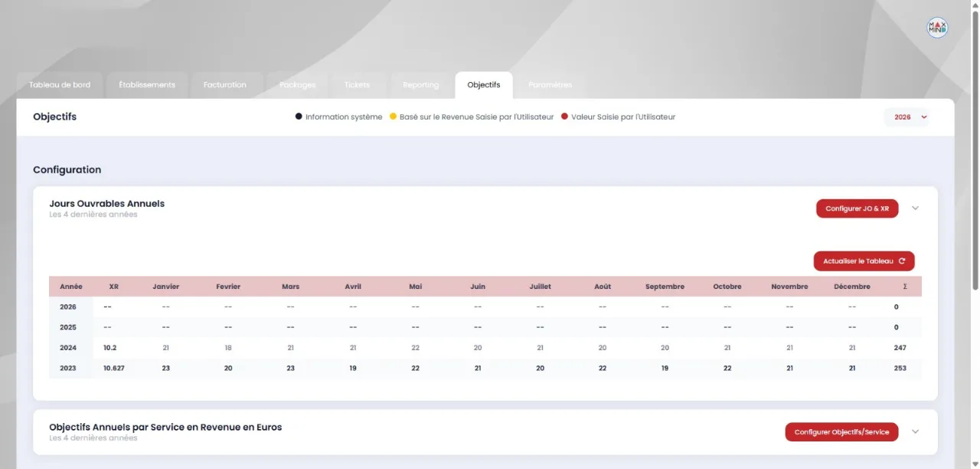Select the yellow Revenue Saisie legend dot
Image resolution: width=980 pixels, height=469 pixels.
(393, 116)
